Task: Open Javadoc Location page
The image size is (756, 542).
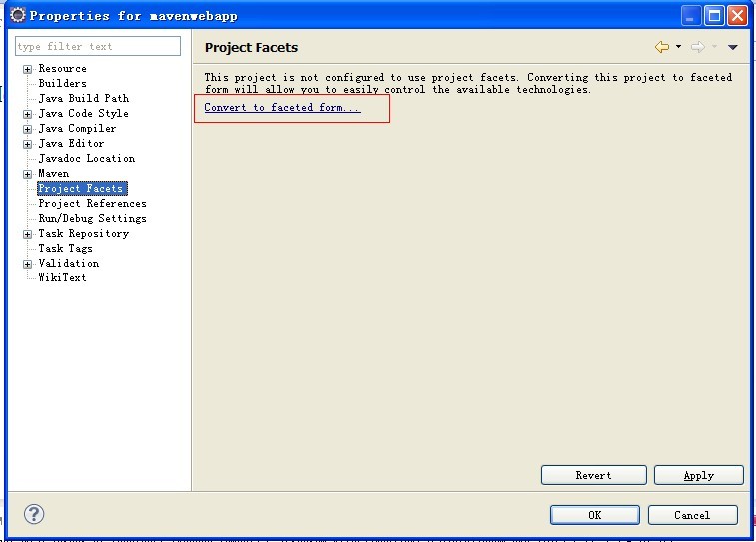Action: pos(86,158)
